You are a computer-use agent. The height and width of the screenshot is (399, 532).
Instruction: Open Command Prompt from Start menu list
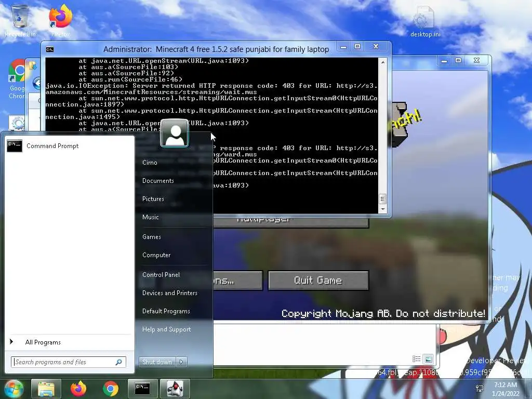click(70, 146)
